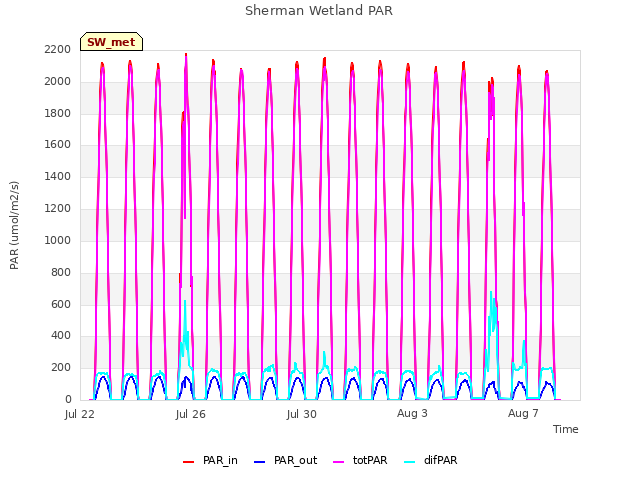Click the totPAR legend label
640x480 pixels.
[370, 460]
